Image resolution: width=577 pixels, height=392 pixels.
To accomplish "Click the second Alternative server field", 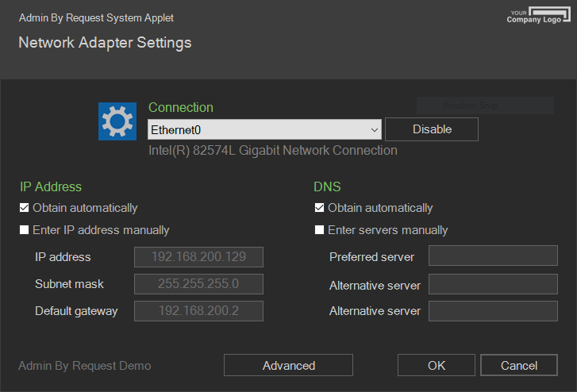I will pos(493,311).
